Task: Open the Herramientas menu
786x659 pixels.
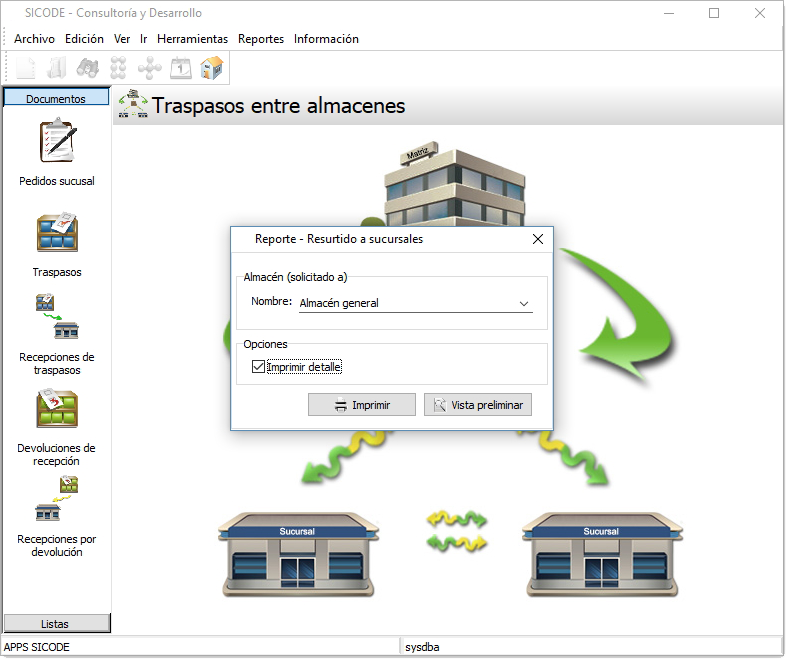Action: pyautogui.click(x=192, y=39)
